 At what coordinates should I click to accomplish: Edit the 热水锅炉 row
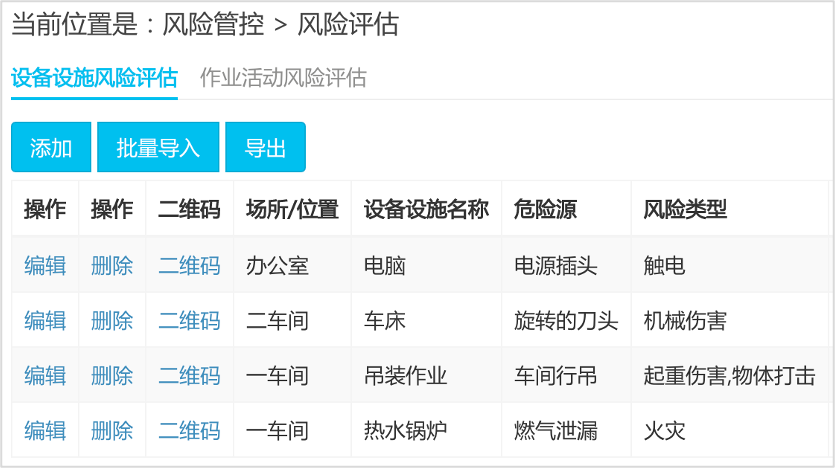(x=45, y=431)
